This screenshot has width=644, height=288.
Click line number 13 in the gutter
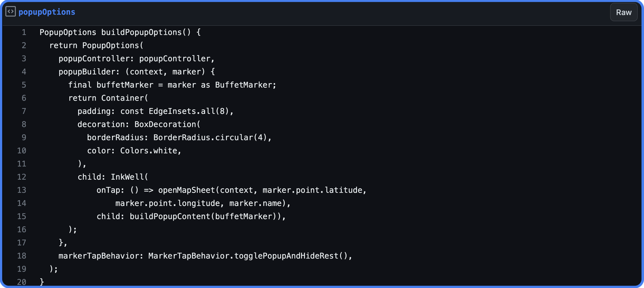[x=22, y=190]
